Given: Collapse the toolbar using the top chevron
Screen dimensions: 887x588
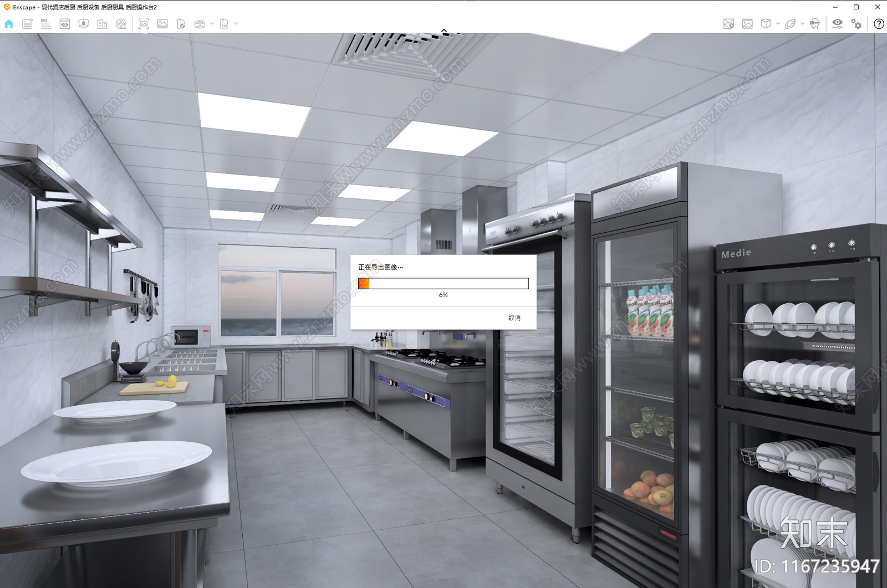Looking at the screenshot, I should (444, 31).
